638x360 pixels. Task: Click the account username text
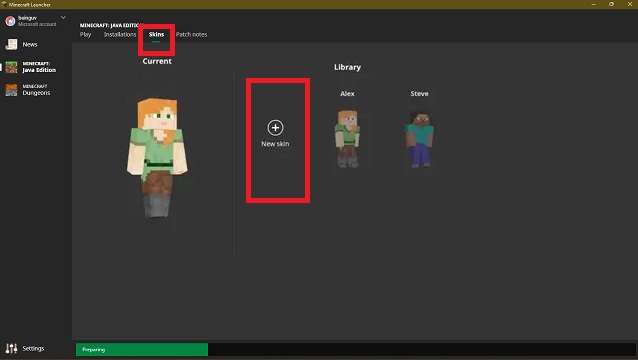[27, 18]
